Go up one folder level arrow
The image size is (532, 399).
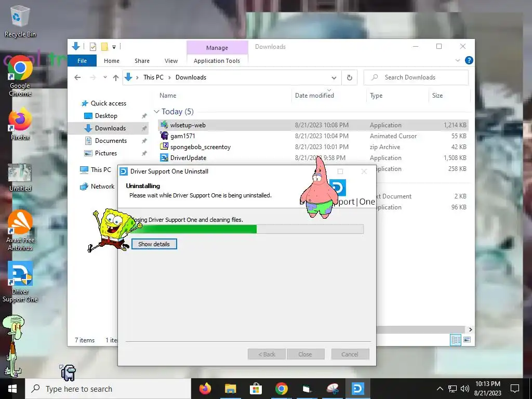[116, 77]
